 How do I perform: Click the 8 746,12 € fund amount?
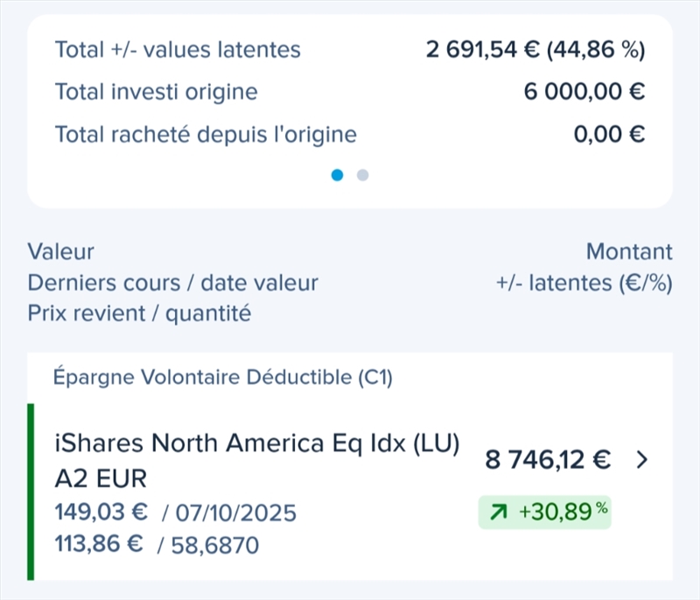[x=548, y=460]
